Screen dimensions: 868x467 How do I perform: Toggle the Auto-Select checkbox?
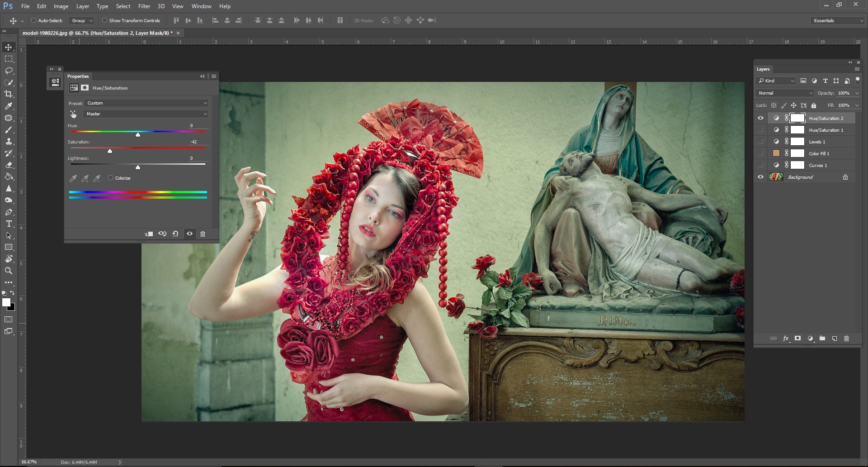click(34, 20)
